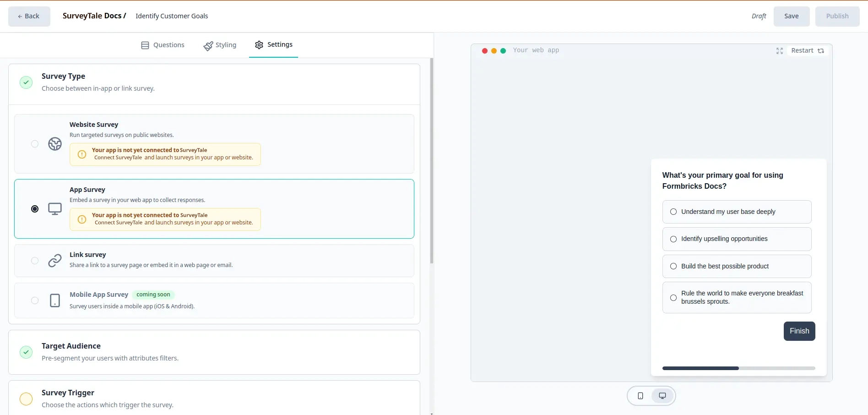Screen dimensions: 868x415
Task: Click the Link survey chain icon
Action: click(x=55, y=261)
